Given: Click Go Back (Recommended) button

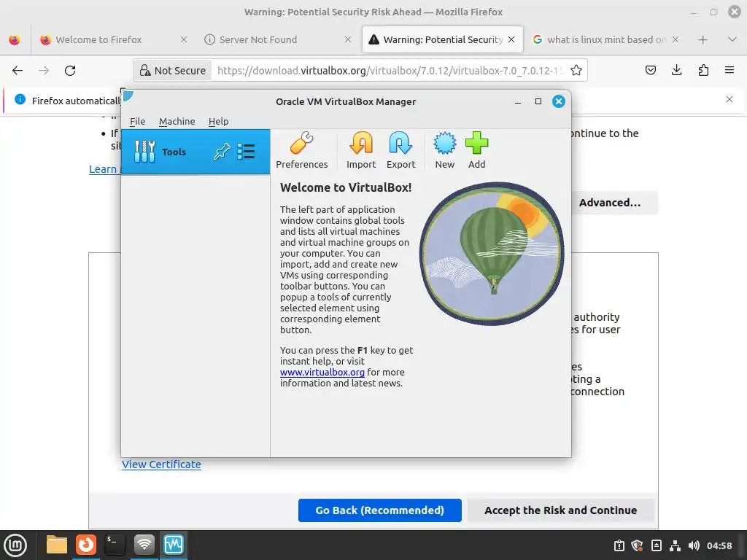Looking at the screenshot, I should tap(379, 510).
